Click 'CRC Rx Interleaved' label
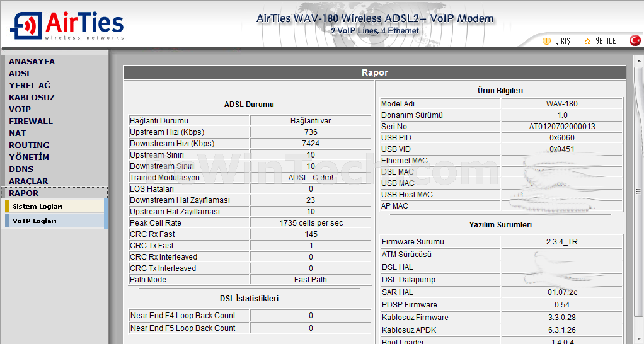The image size is (644, 344). coord(163,256)
